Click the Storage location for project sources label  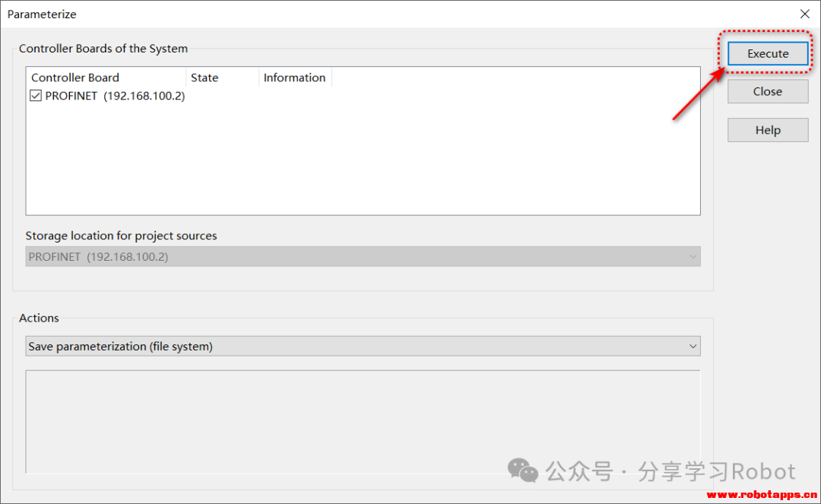[x=121, y=236]
